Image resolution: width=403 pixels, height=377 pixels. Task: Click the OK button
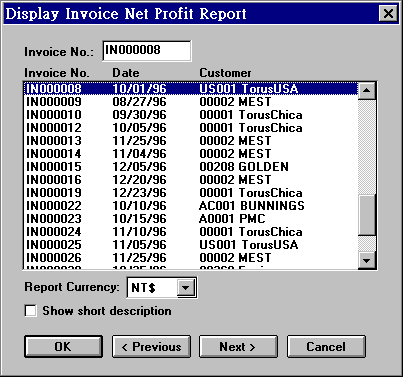tap(63, 347)
